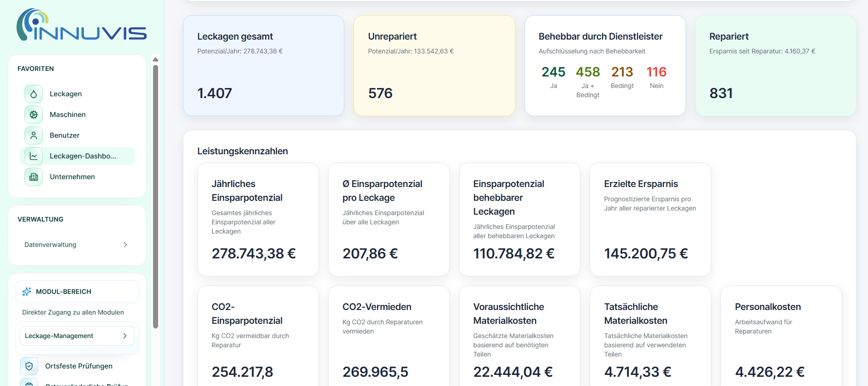Click the 116 Nein count
The image size is (868, 386).
656,72
